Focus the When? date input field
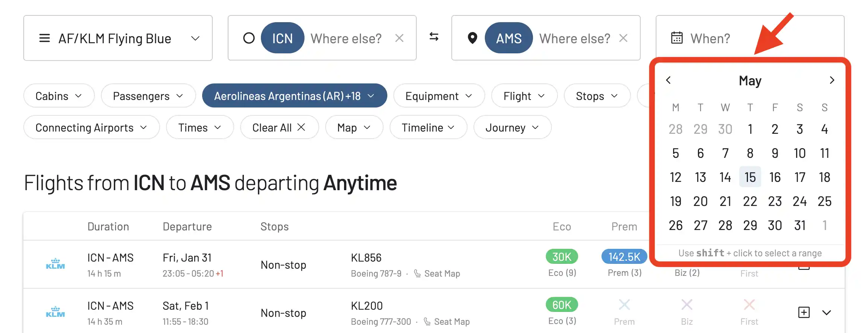Image resolution: width=868 pixels, height=333 pixels. pos(750,38)
